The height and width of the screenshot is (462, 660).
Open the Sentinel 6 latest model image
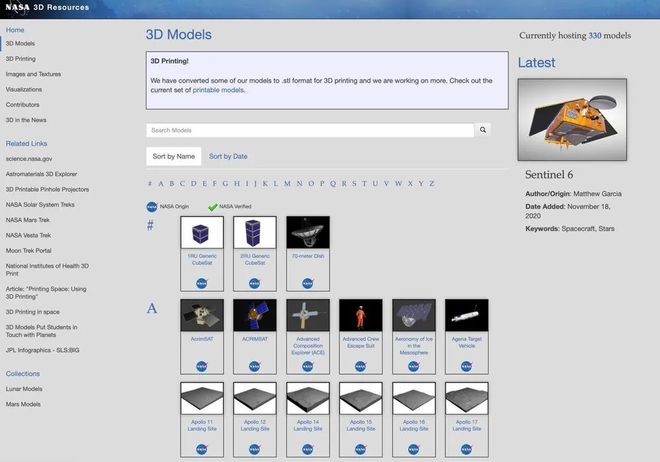tap(572, 119)
